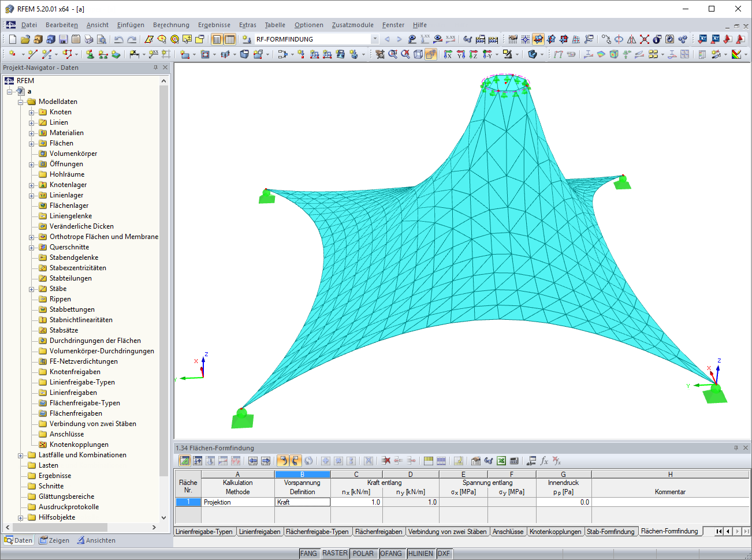Click the Excel export icon in table toolbar
The height and width of the screenshot is (560, 752).
coord(501,461)
